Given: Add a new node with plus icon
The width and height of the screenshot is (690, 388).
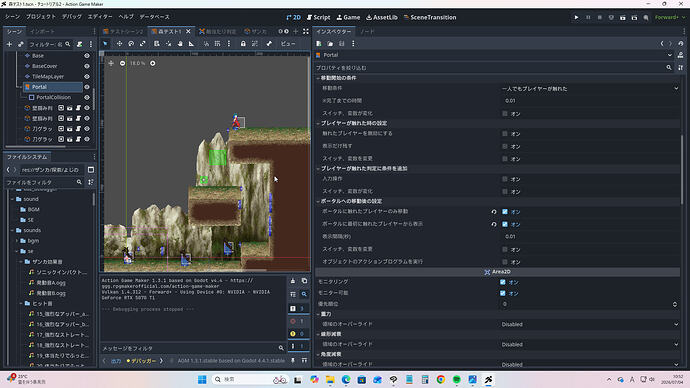Looking at the screenshot, I should pyautogui.click(x=9, y=44).
